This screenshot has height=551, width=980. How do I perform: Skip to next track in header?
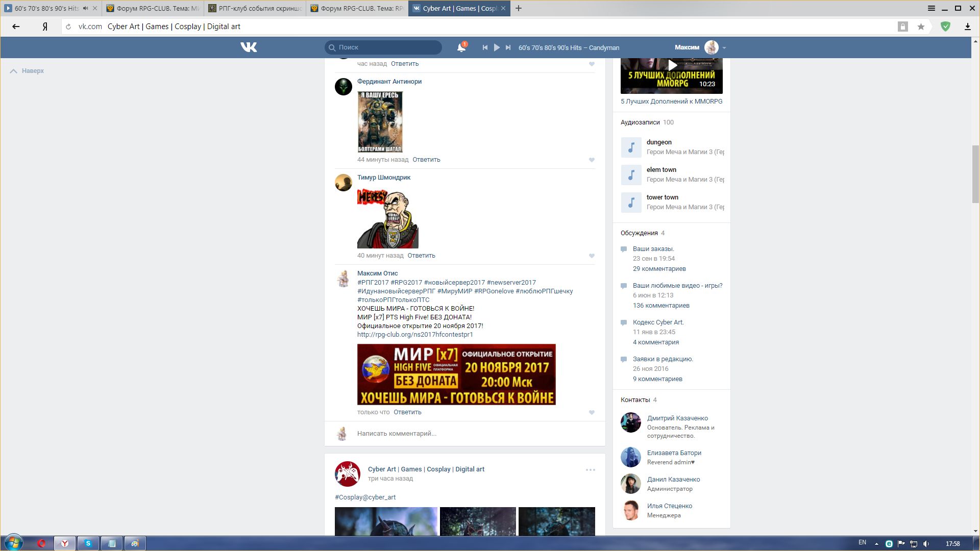508,47
